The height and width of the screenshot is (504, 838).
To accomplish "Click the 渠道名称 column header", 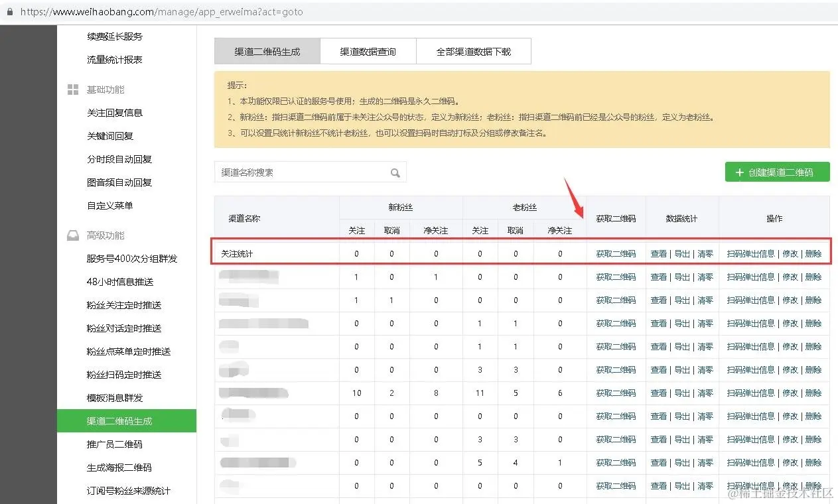I will tap(277, 218).
